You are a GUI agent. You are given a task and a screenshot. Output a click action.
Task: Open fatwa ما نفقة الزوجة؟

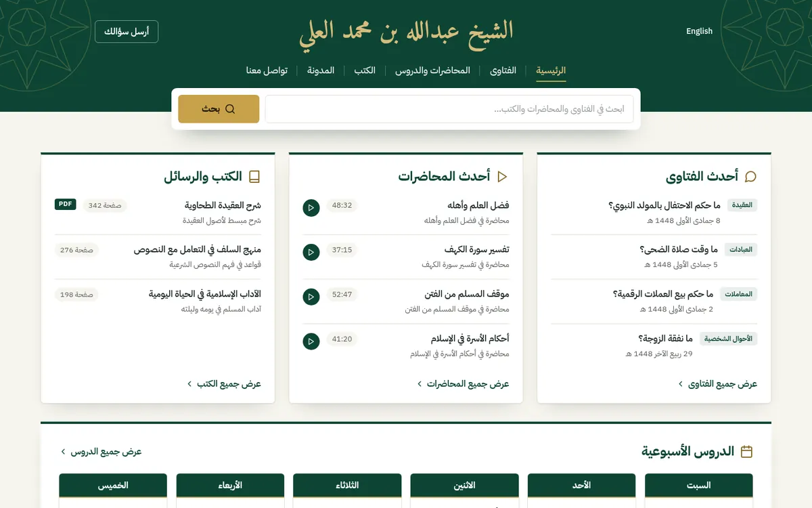(666, 339)
